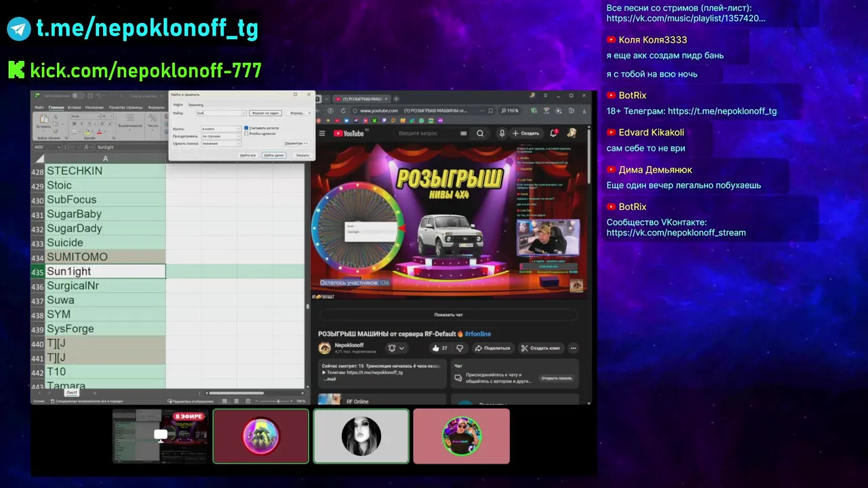Click the Формат не задан button
The image size is (868, 488).
(x=266, y=113)
